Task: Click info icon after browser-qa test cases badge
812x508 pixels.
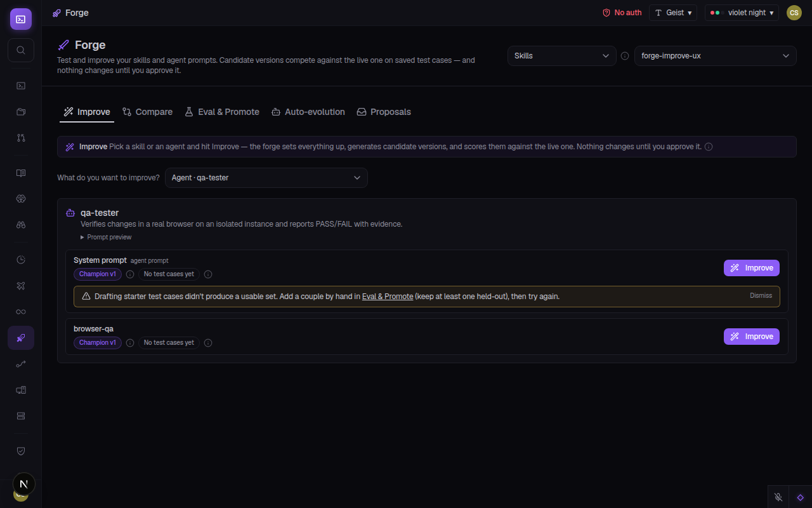Action: click(208, 343)
